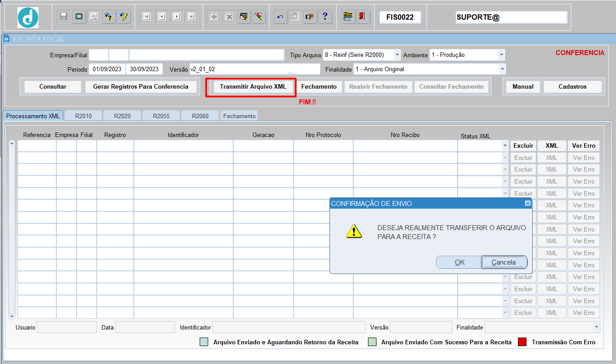Click the green Enviado Com Sucesso swatch
Screen dimensions: 616x364
point(372,342)
